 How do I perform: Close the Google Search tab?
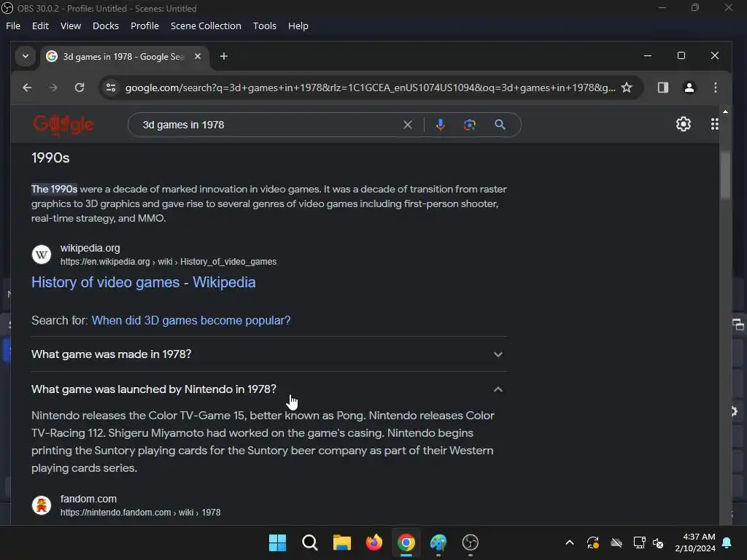[198, 56]
